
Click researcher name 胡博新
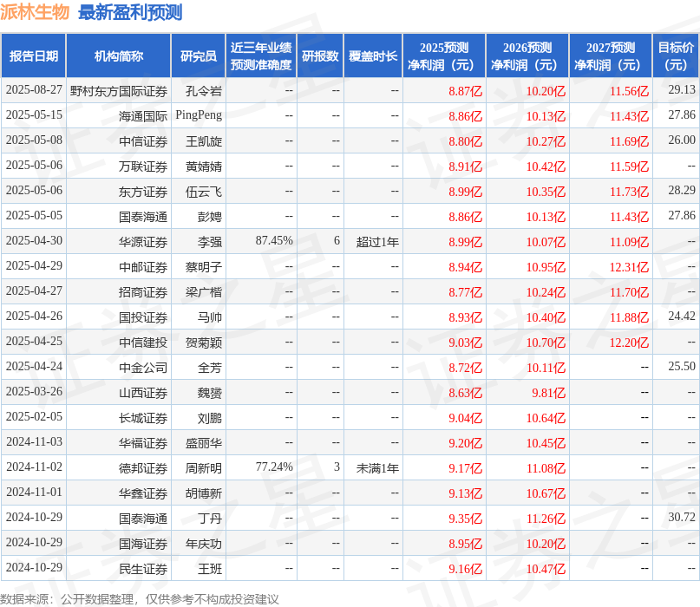pos(204,493)
